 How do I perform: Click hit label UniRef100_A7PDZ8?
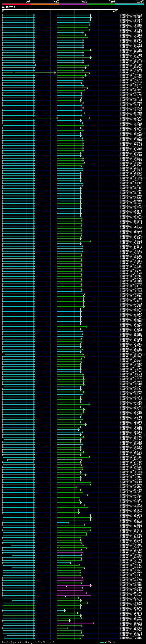click(131, 52)
